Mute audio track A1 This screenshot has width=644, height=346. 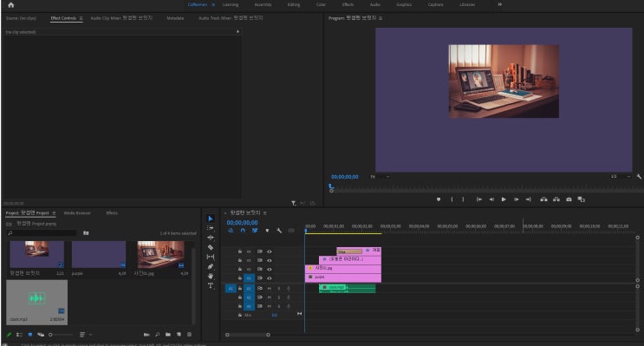(x=270, y=289)
